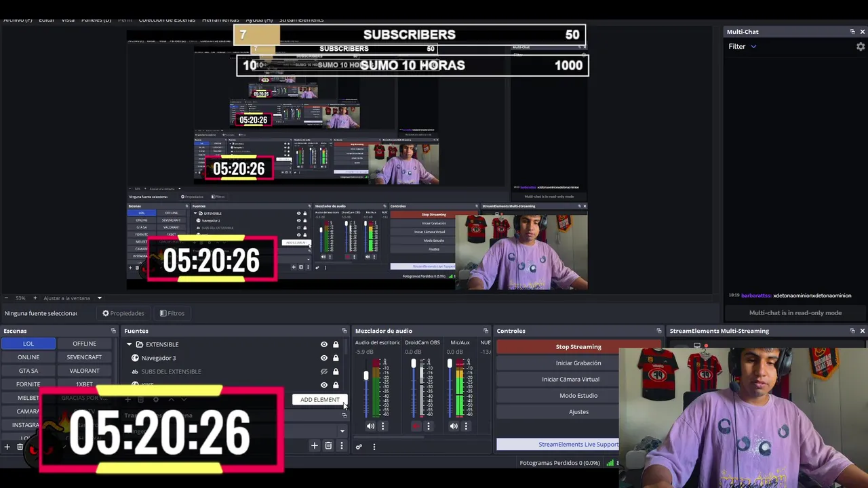The width and height of the screenshot is (868, 488).
Task: Click the connection status bars icon
Action: pyautogui.click(x=610, y=463)
